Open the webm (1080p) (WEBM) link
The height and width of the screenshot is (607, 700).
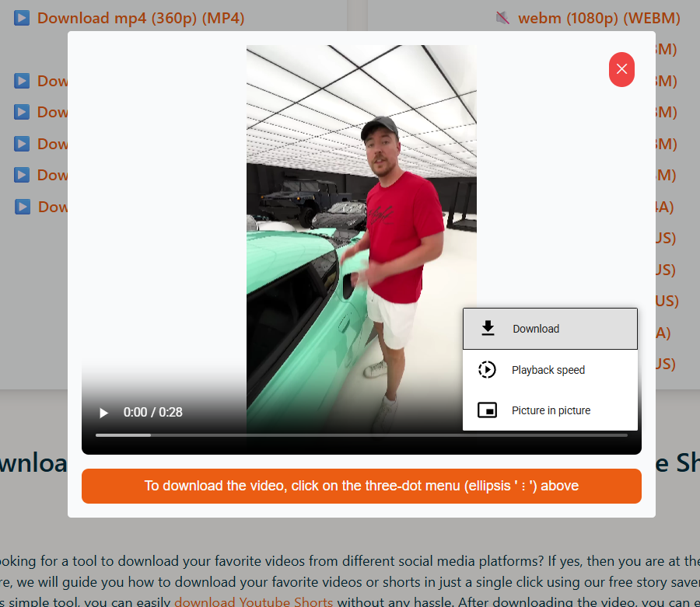[599, 18]
